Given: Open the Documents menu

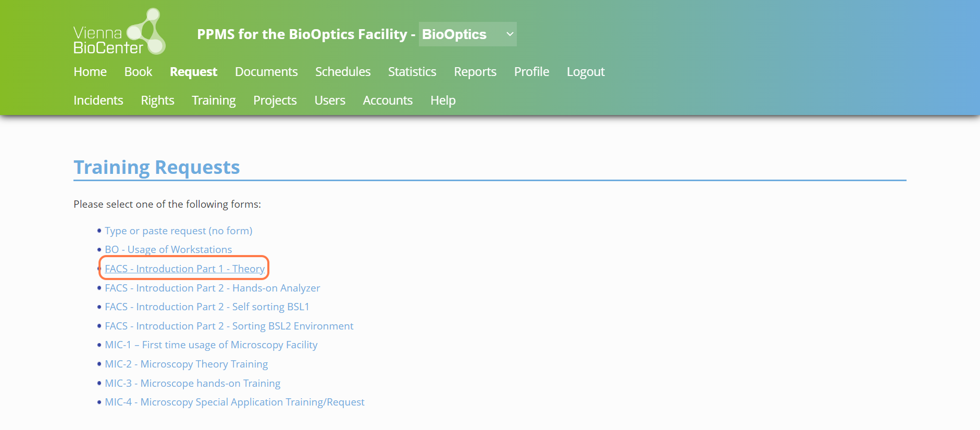Looking at the screenshot, I should [x=266, y=72].
